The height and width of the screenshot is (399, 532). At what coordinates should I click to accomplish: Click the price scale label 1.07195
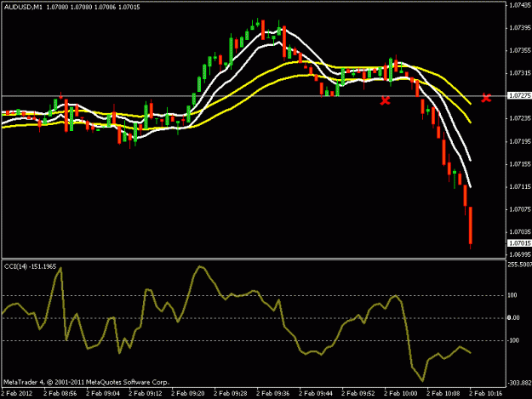click(x=520, y=141)
